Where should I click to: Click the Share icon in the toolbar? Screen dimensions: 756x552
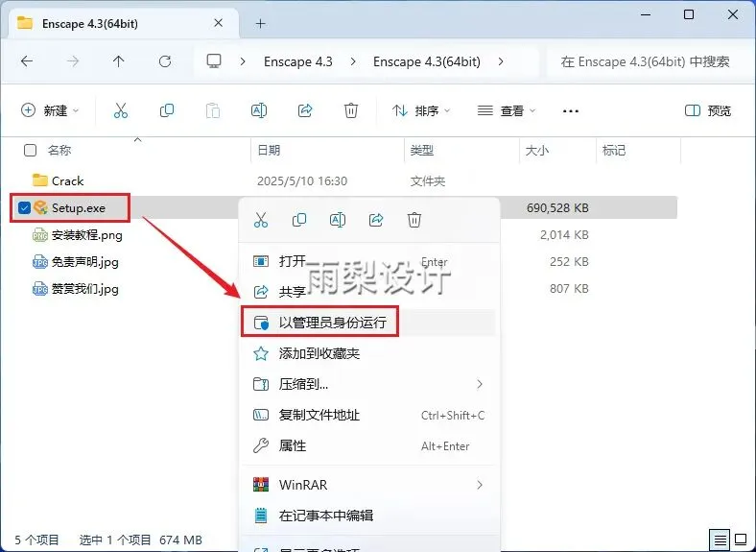[x=305, y=111]
